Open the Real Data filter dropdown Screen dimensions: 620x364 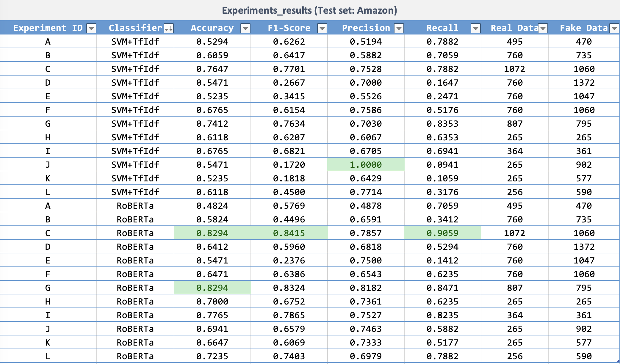(543, 28)
